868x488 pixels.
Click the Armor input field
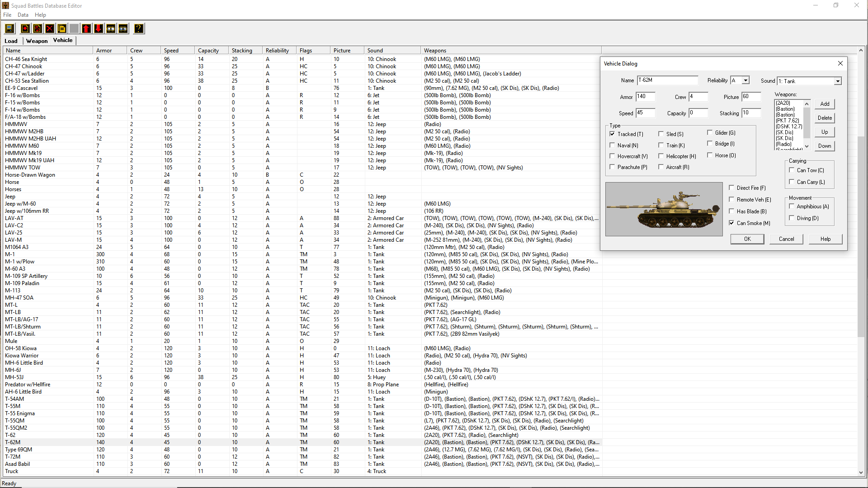[645, 97]
